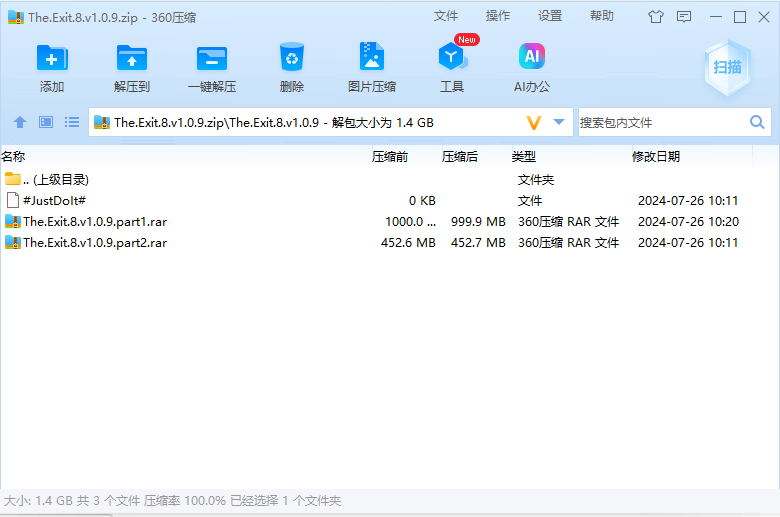Minimize the 360压缩 window
This screenshot has height=517, width=780.
point(716,17)
